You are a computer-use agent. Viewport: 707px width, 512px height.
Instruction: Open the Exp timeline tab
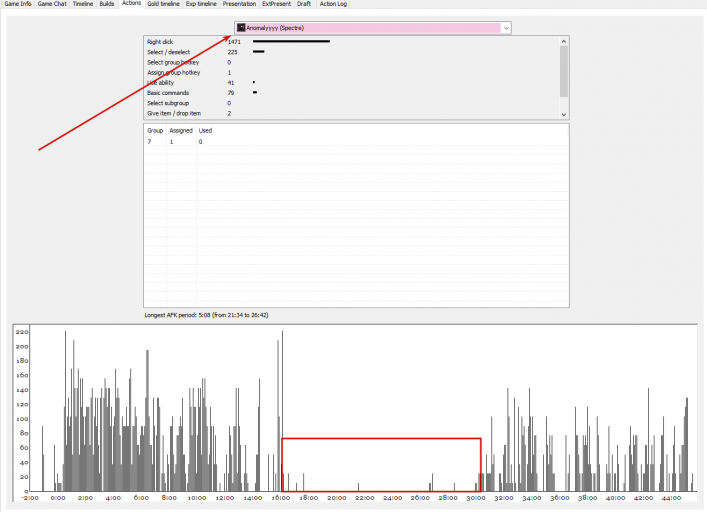201,4
